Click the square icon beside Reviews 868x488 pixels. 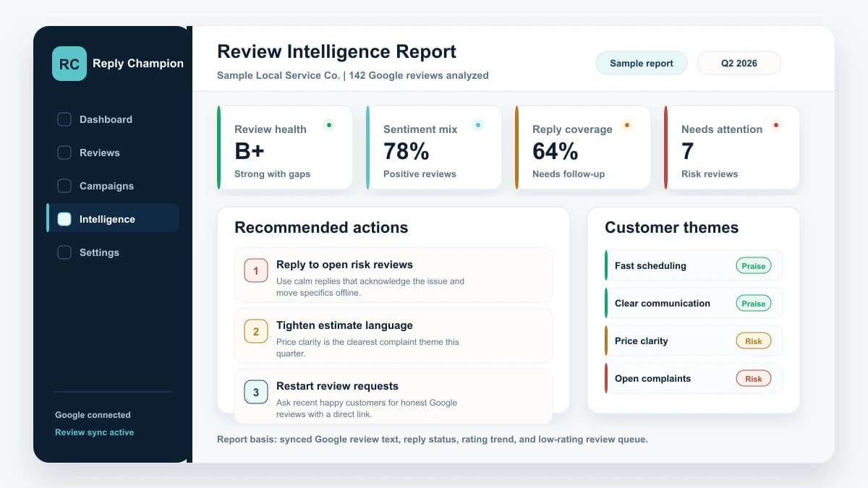(x=64, y=153)
